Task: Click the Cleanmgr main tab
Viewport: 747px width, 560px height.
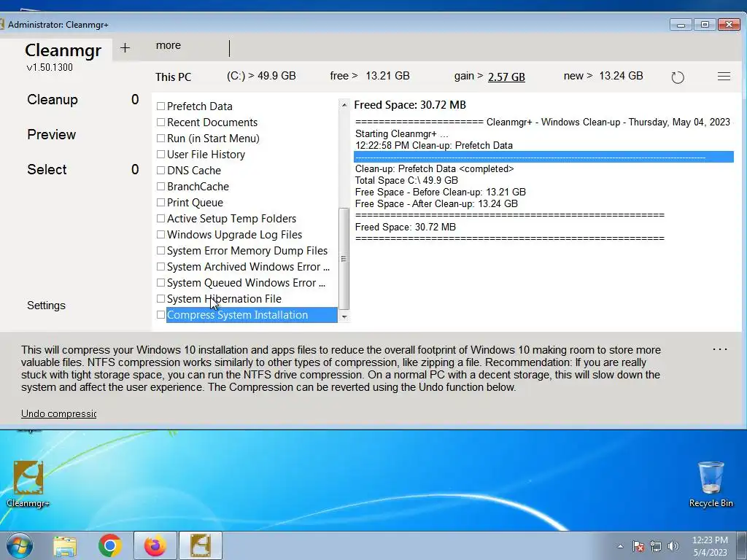Action: pyautogui.click(x=63, y=50)
